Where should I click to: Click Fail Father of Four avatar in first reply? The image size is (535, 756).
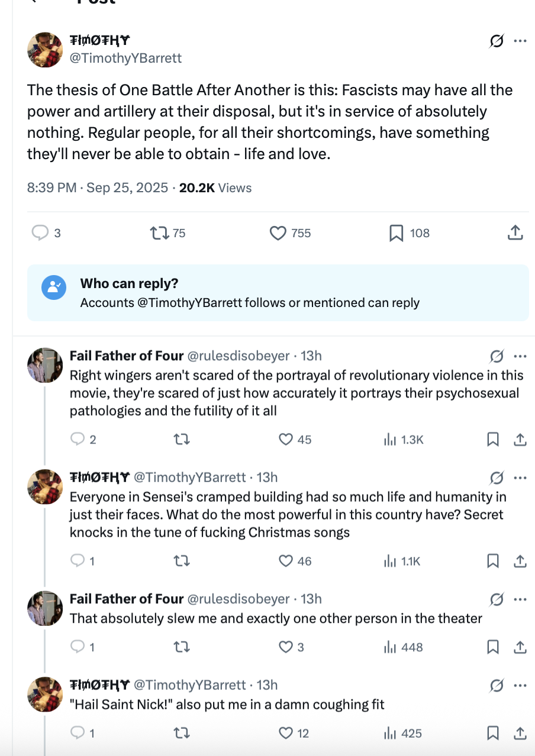[45, 366]
